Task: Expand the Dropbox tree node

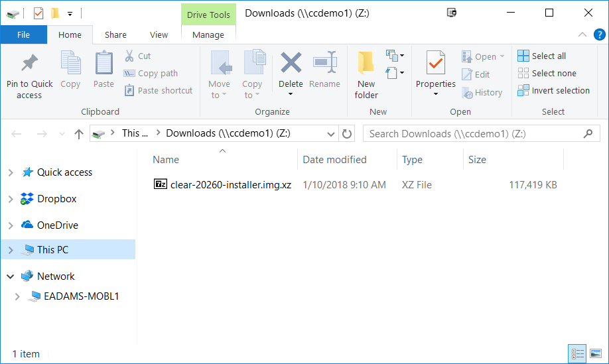Action: point(11,199)
